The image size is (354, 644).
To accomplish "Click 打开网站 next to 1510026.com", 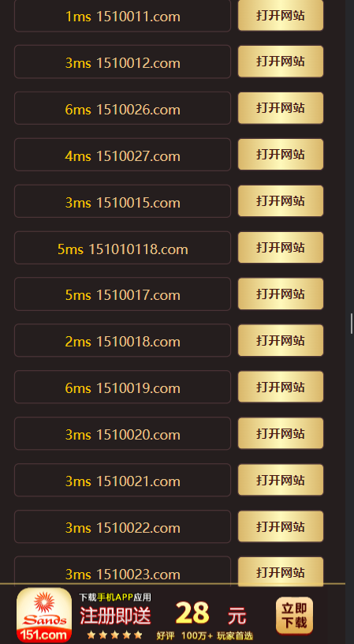I will pyautogui.click(x=281, y=107).
